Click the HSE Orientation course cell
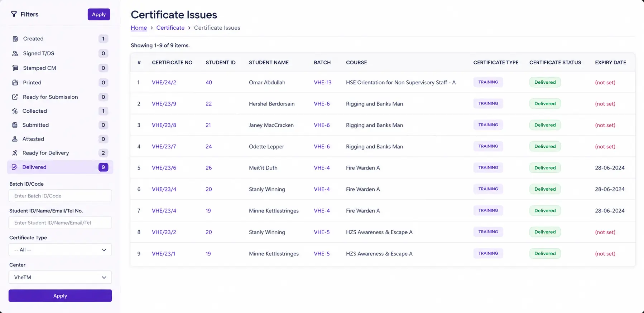The image size is (644, 313). [x=401, y=82]
